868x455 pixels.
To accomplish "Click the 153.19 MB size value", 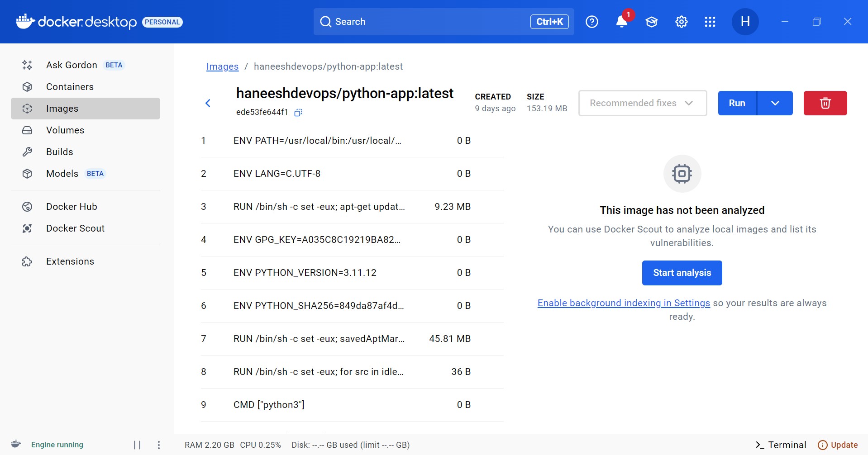I will click(x=547, y=109).
